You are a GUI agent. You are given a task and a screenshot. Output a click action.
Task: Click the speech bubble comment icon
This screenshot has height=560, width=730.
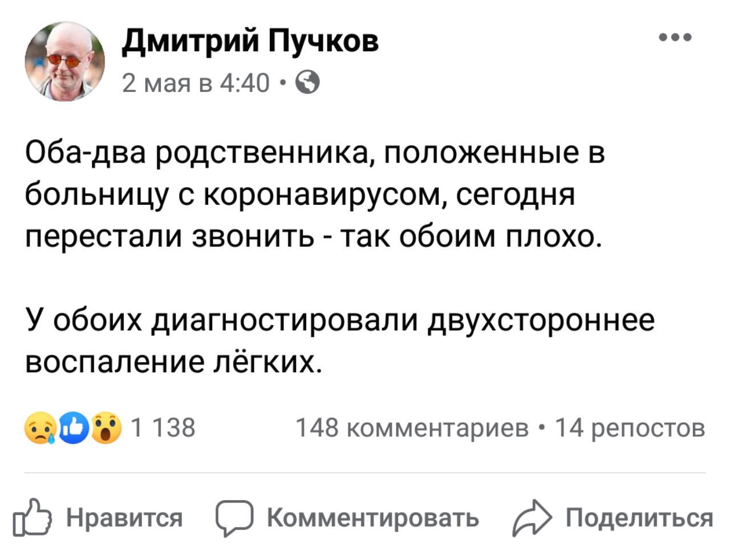click(234, 518)
